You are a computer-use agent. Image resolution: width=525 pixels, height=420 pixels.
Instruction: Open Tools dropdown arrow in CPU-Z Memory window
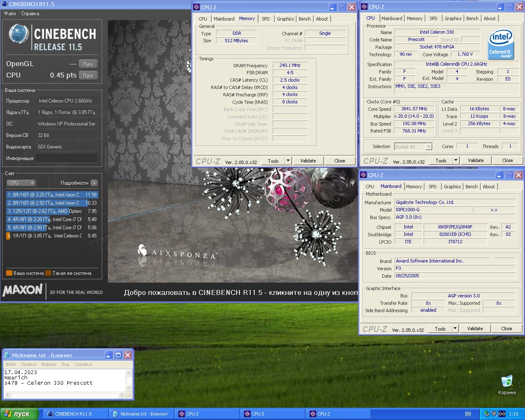click(x=288, y=161)
